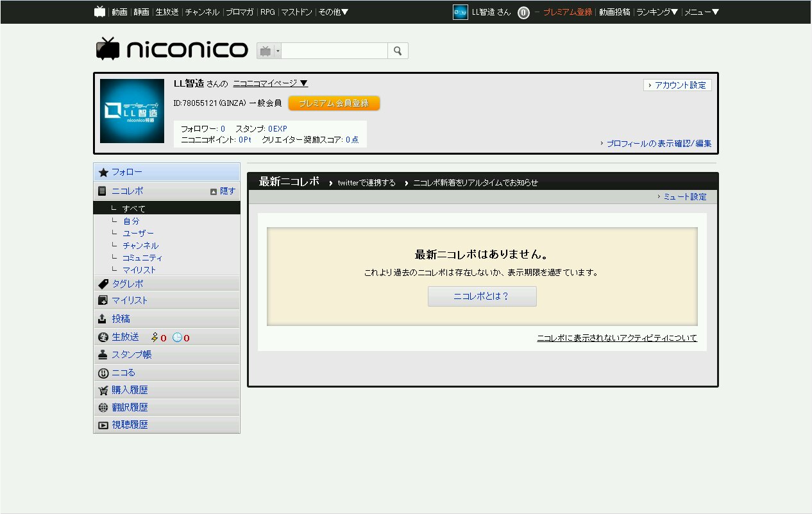The width and height of the screenshot is (812, 514).
Task: Click the orange プレミアム会員登録 button
Action: click(x=334, y=103)
